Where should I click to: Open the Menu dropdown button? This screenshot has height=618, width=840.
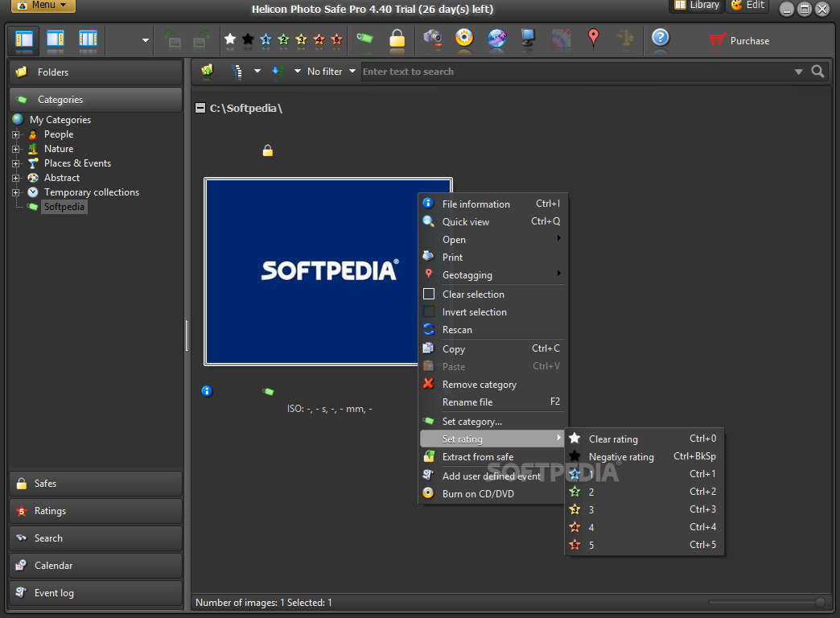click(x=43, y=6)
